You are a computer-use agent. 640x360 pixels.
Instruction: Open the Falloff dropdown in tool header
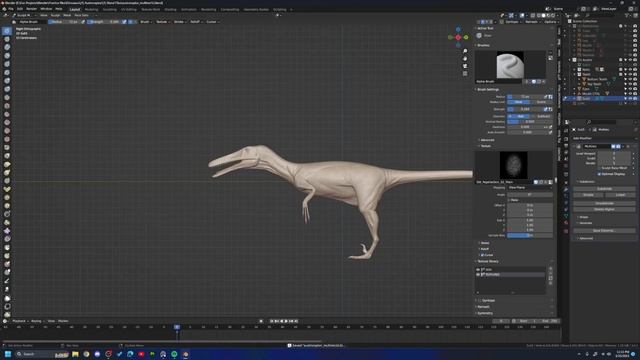click(x=196, y=22)
